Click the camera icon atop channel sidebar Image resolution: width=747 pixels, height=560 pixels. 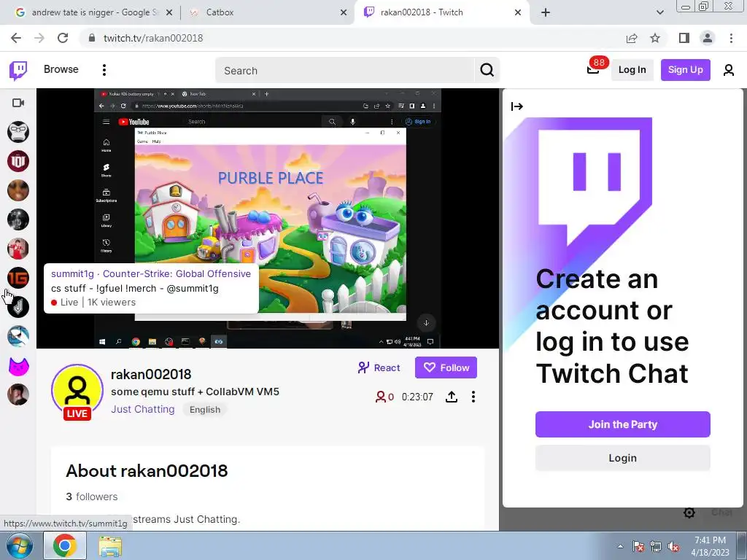point(18,103)
